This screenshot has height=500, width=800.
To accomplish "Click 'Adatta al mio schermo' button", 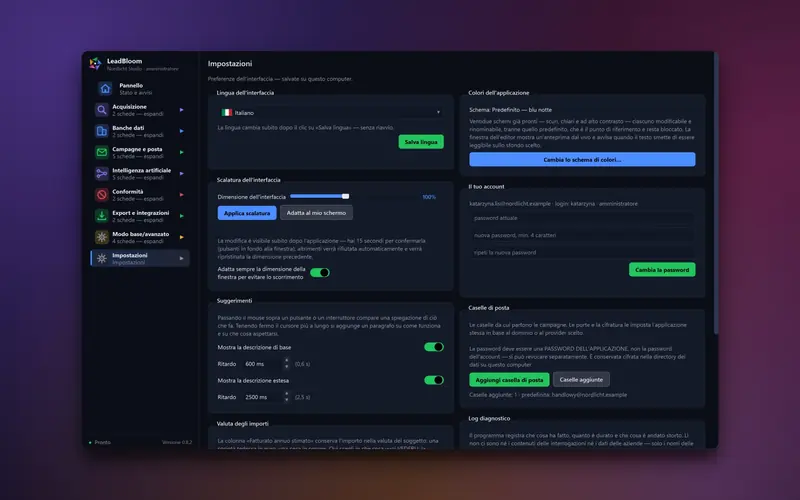I will (316, 213).
